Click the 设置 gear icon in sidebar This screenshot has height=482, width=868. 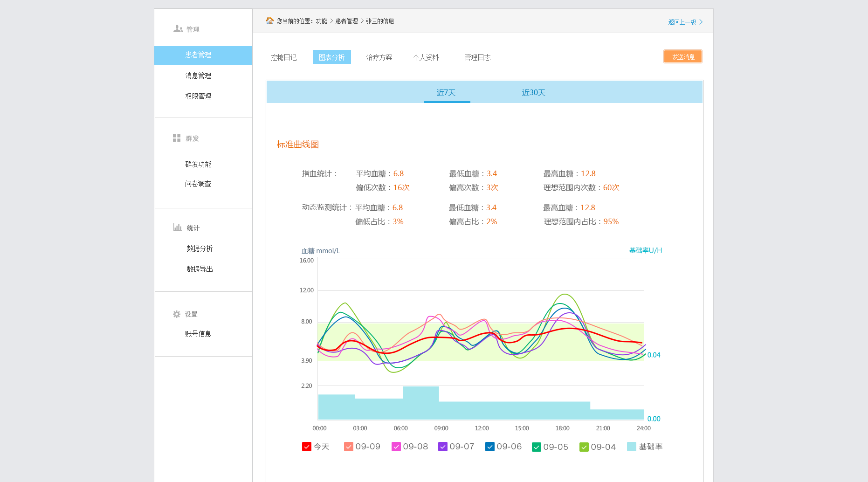(x=177, y=314)
